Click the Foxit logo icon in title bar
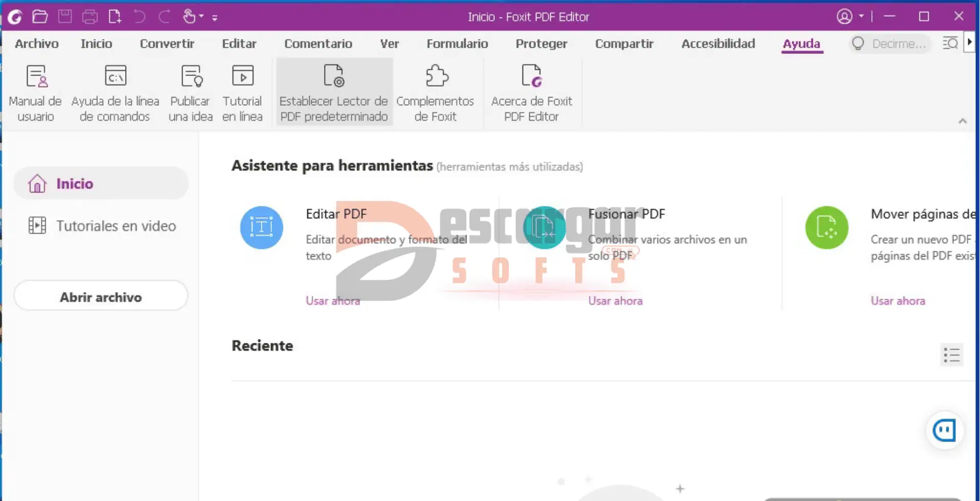This screenshot has width=980, height=501. pos(15,17)
